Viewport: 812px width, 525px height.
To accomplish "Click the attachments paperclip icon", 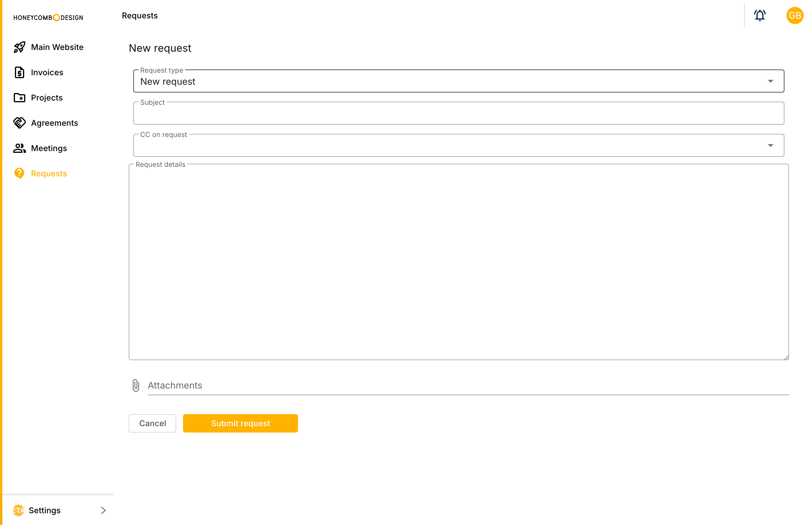I will click(x=136, y=385).
